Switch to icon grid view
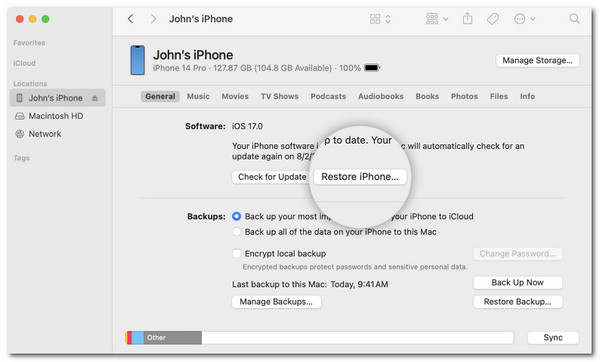Image resolution: width=600 pixels, height=362 pixels. 375,19
